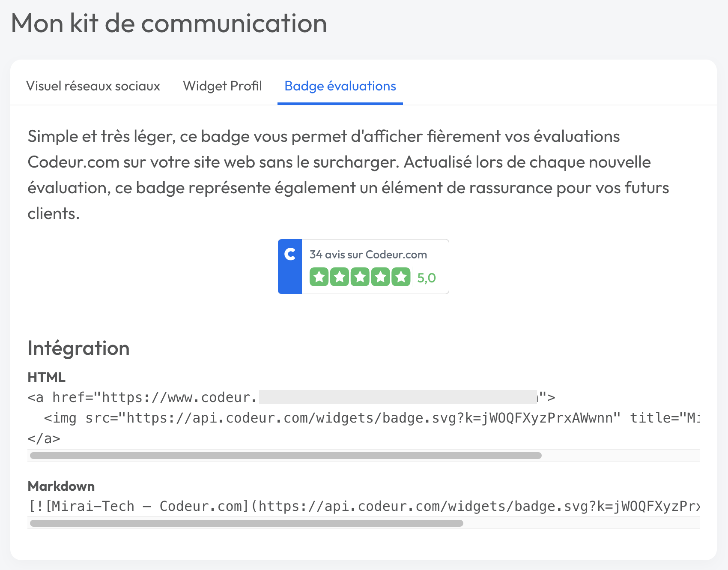Click the HTML anchor href code line
The height and width of the screenshot is (570, 728).
(x=291, y=398)
